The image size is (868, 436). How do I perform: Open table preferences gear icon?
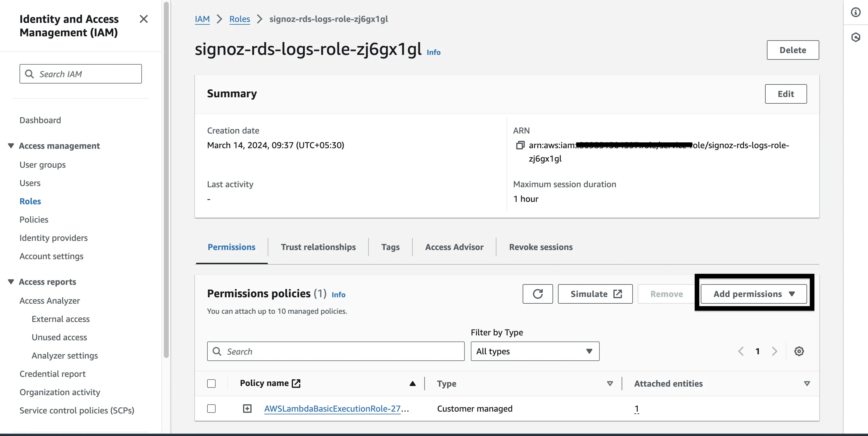coord(799,351)
